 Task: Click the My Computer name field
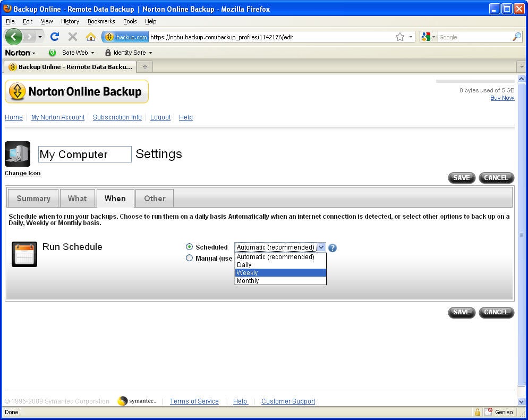click(85, 154)
